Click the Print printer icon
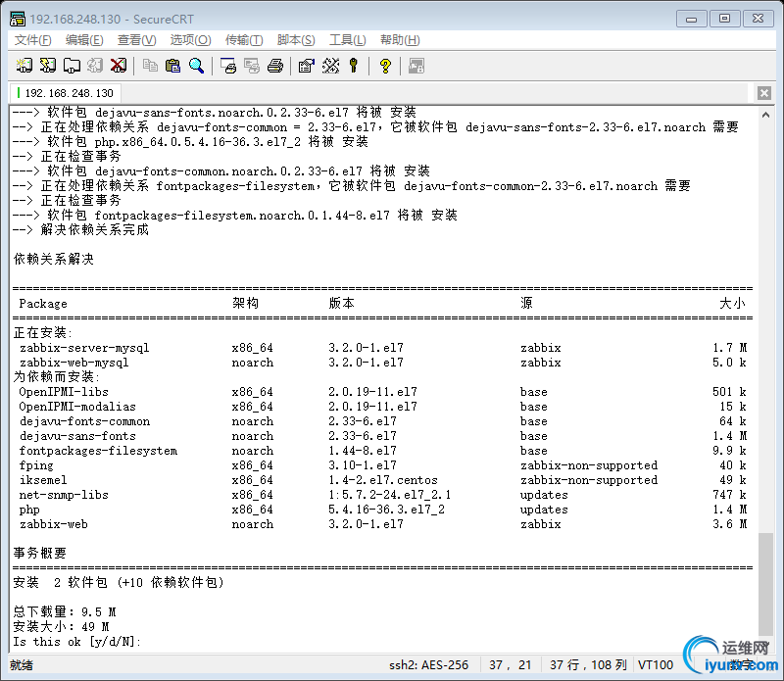This screenshot has width=784, height=681. 275,66
